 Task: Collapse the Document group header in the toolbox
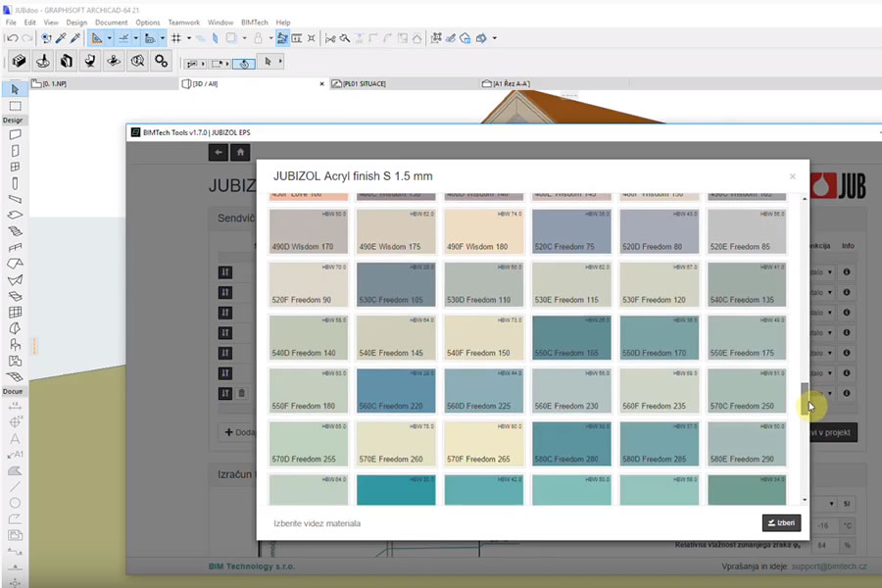13,391
